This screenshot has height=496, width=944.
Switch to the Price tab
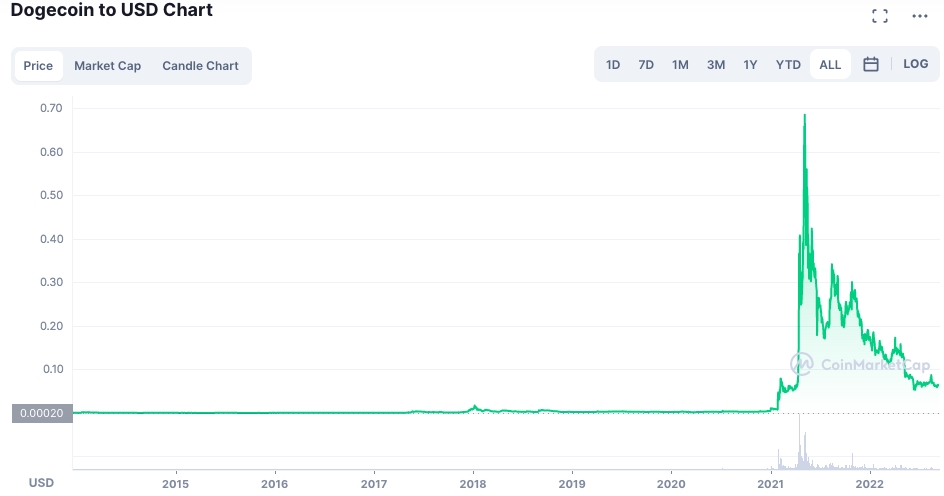coord(38,66)
